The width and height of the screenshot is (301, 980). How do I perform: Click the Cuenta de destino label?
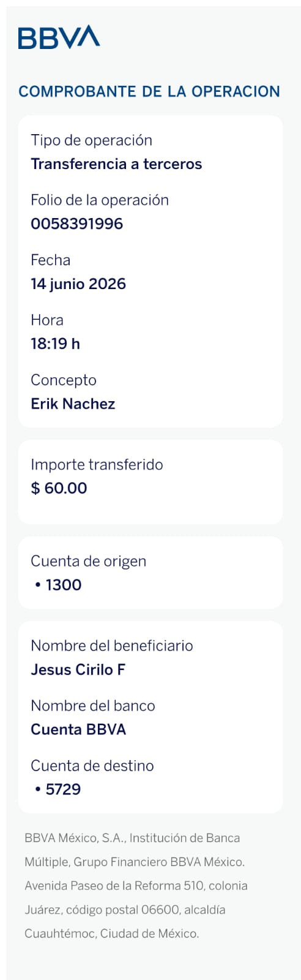(x=92, y=766)
